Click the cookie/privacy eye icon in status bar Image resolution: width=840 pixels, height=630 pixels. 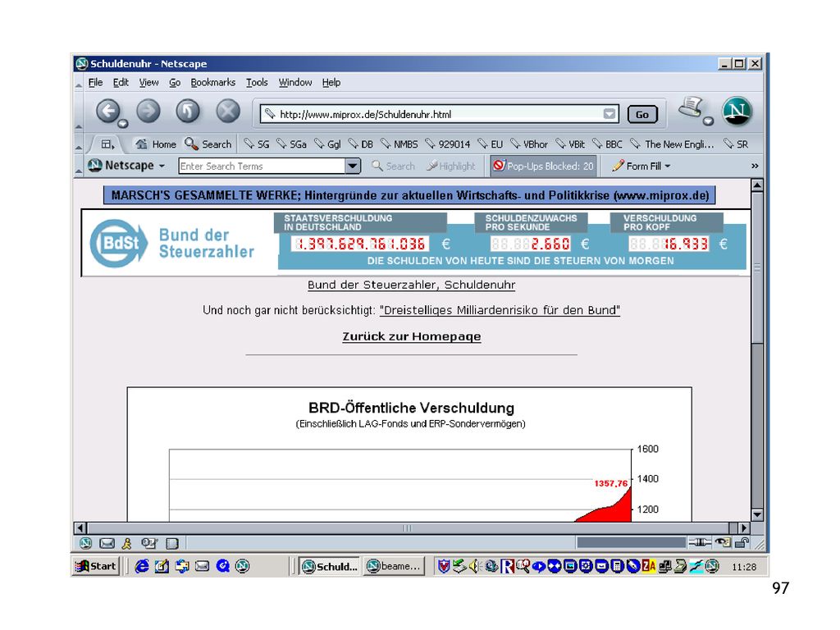(724, 543)
